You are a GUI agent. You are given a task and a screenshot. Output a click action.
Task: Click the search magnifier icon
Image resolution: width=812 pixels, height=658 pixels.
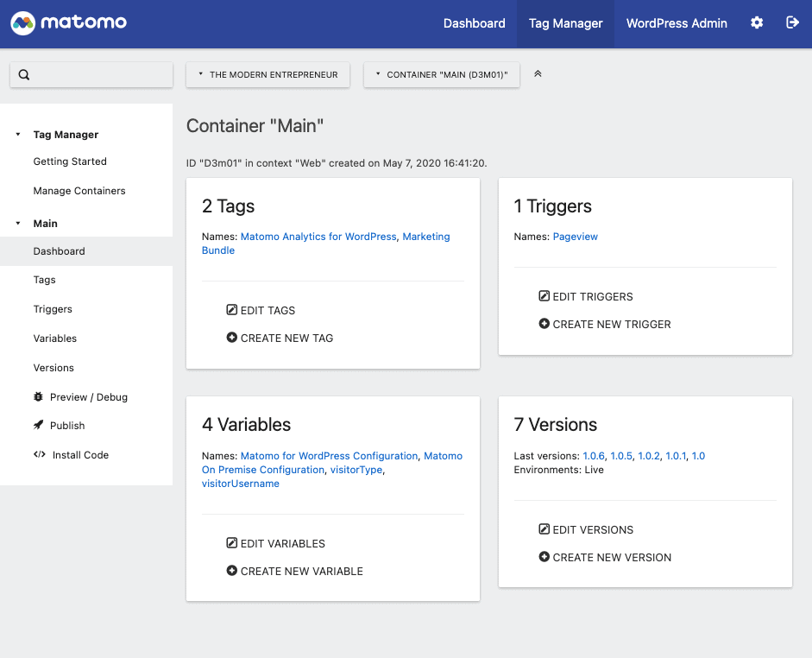point(24,74)
